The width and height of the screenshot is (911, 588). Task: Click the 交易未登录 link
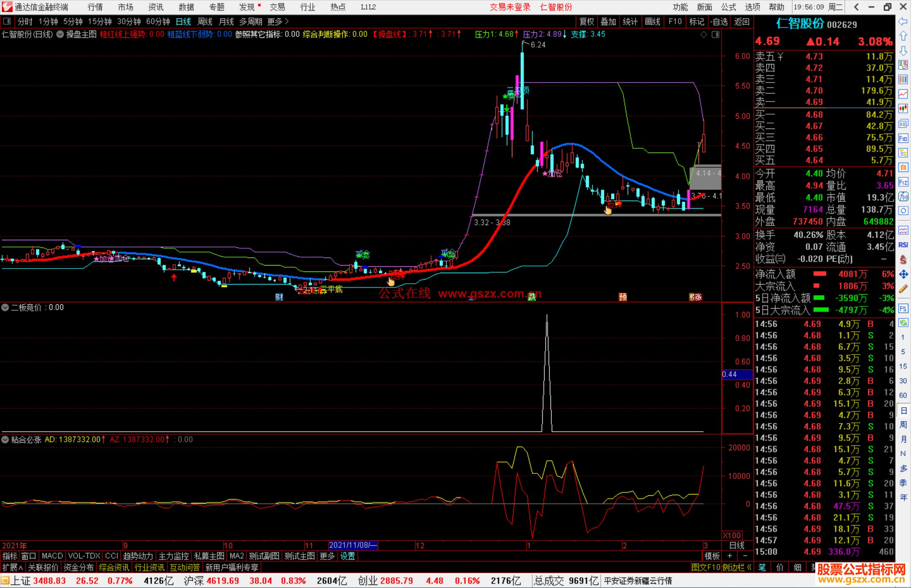[510, 7]
